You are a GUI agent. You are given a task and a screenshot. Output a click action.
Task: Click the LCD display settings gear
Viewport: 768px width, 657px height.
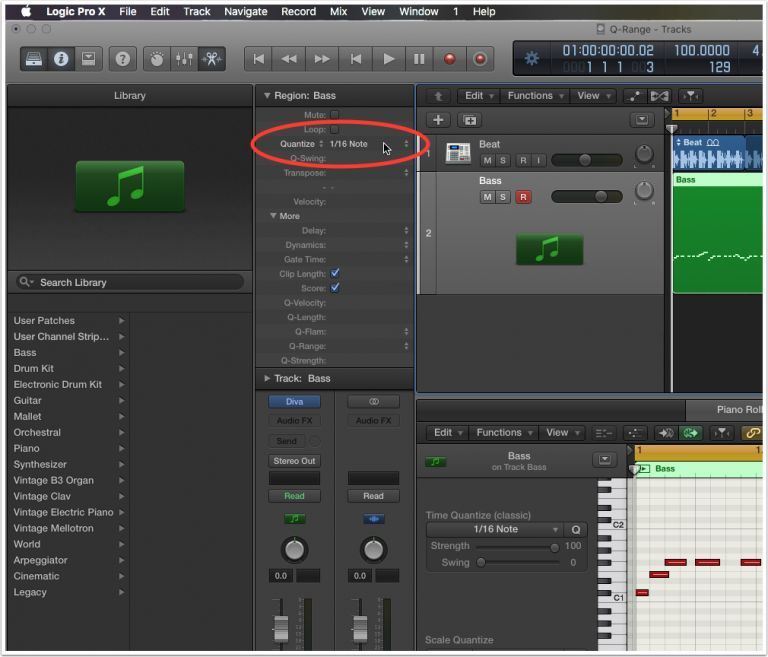(532, 59)
